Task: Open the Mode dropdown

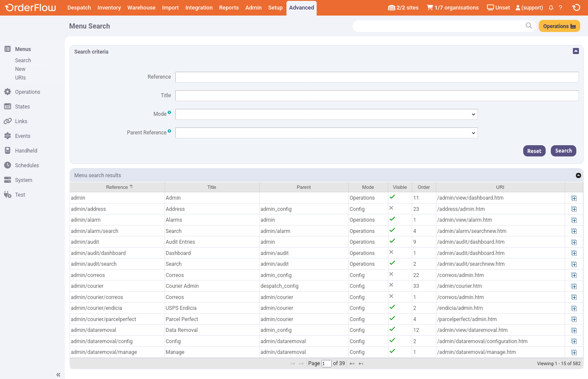Action: pos(326,114)
